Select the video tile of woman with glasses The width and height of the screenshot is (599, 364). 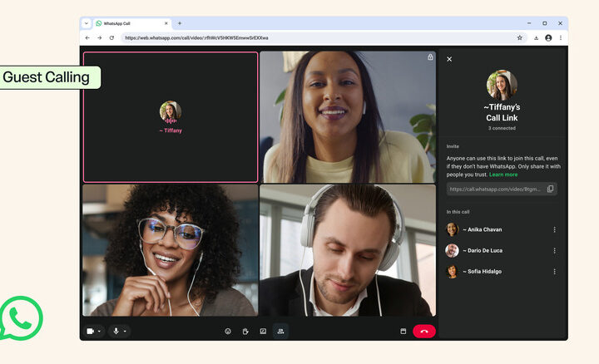171,250
